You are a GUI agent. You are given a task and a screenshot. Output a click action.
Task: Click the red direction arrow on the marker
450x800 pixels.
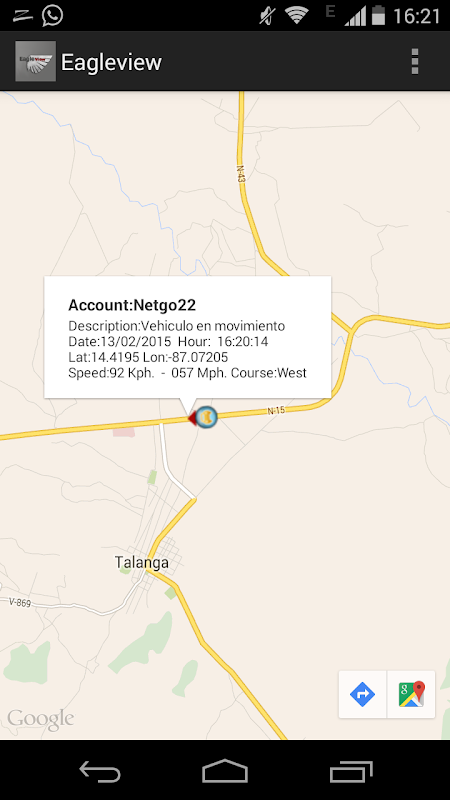(192, 418)
